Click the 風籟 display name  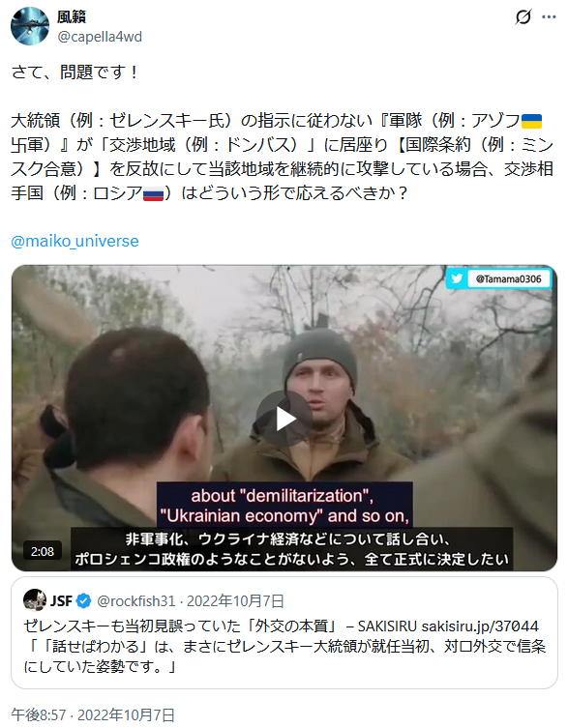point(72,16)
